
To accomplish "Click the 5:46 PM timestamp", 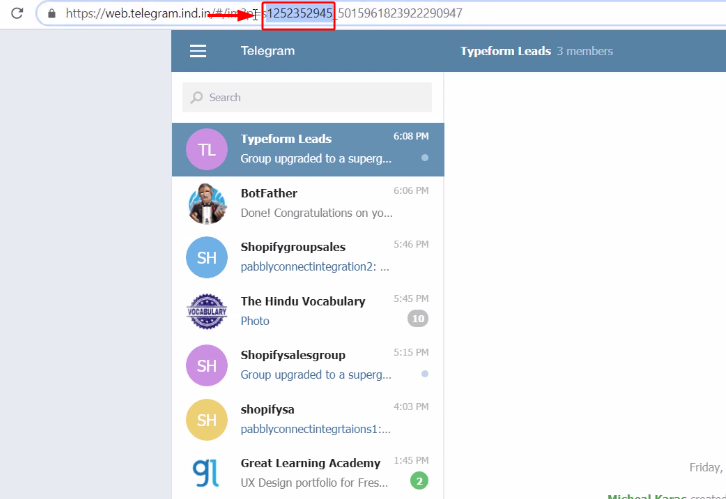I will coord(411,244).
